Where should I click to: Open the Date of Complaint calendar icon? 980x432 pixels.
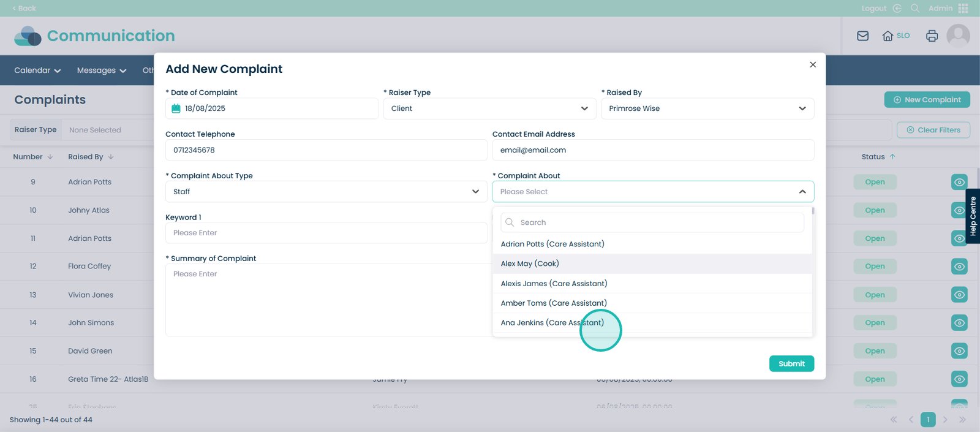[x=176, y=108]
